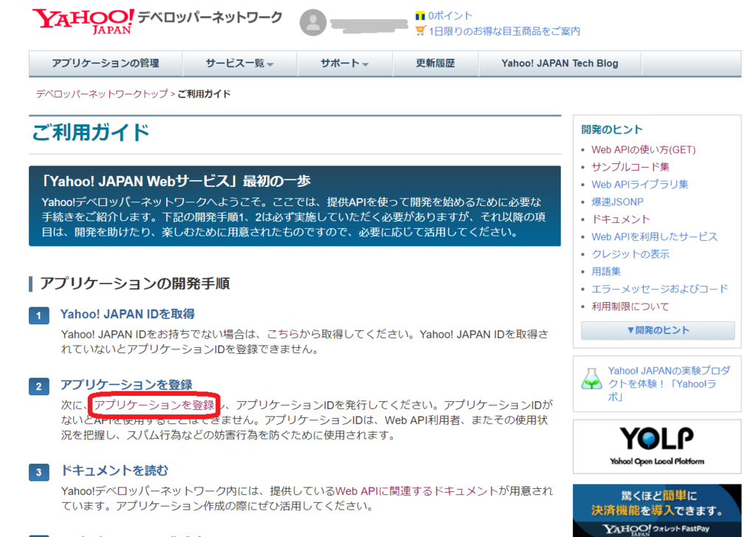This screenshot has height=537, width=756.
Task: Open 更新履歴 from the navigation bar
Action: tap(436, 64)
